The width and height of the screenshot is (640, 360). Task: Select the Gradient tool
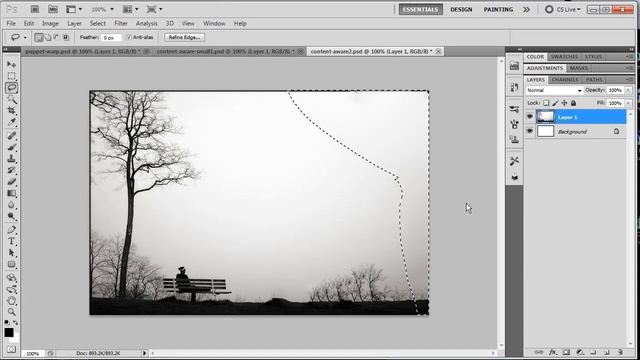11,193
